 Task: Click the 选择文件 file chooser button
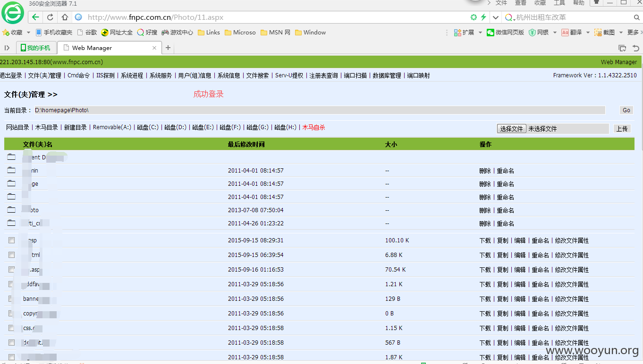[x=512, y=129]
